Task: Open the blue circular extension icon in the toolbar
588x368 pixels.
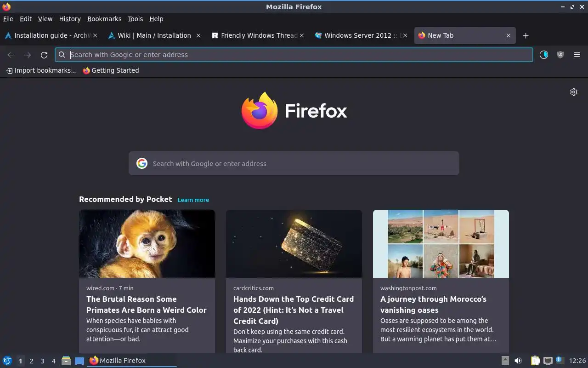Action: pos(544,55)
